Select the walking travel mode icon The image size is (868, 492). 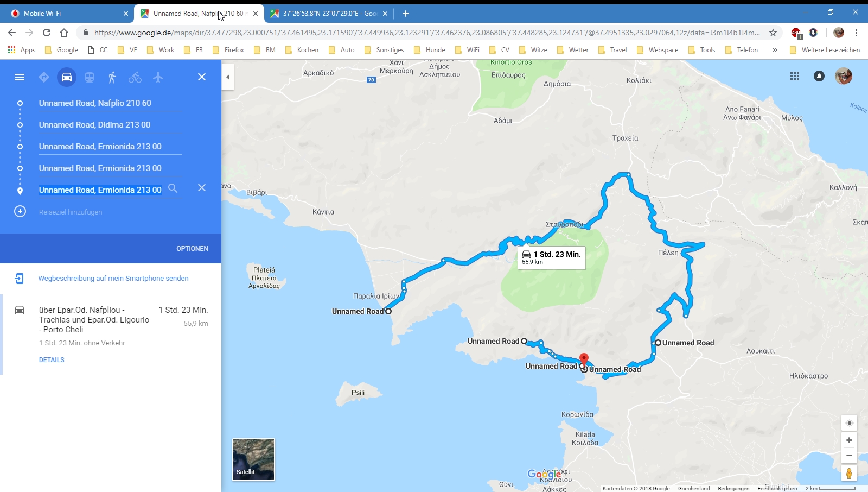tap(112, 77)
